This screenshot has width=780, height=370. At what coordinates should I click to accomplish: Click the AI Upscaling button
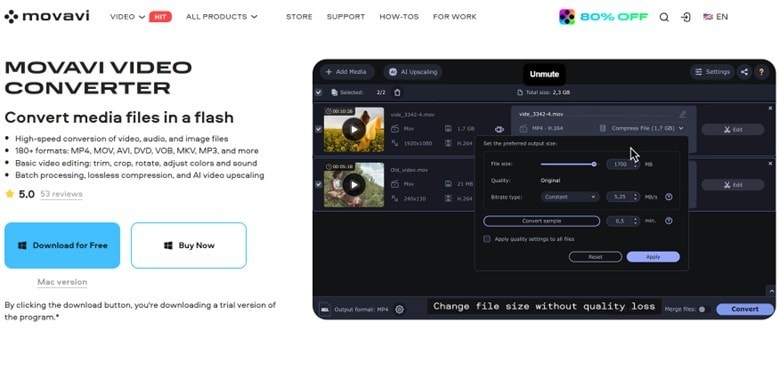(413, 72)
